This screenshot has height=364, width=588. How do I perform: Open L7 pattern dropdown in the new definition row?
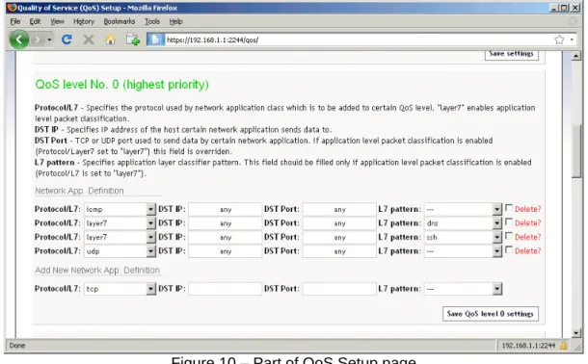463,289
